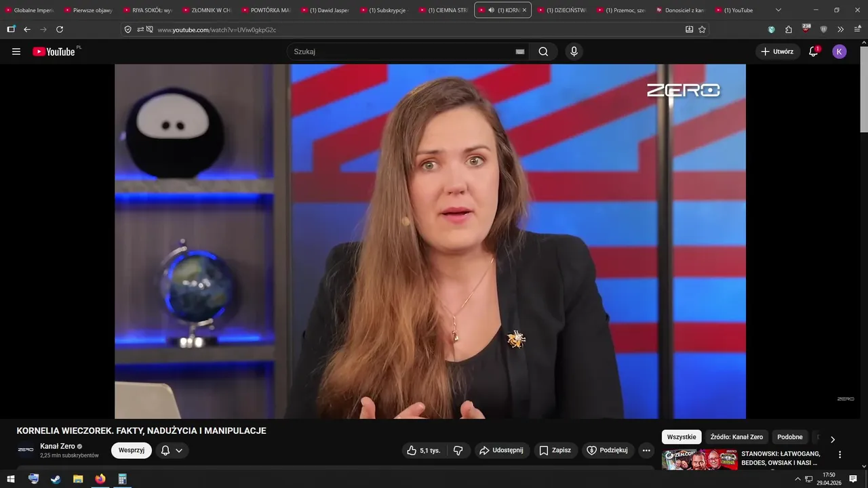The height and width of the screenshot is (488, 868).
Task: Open Kanał Zero channel avatar
Action: tap(26, 450)
